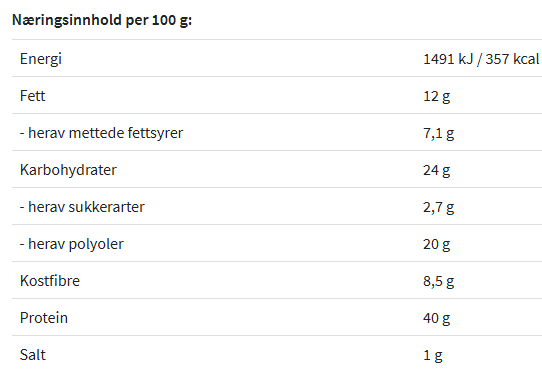Click the 7,1 g saturated fat value

coord(439,133)
